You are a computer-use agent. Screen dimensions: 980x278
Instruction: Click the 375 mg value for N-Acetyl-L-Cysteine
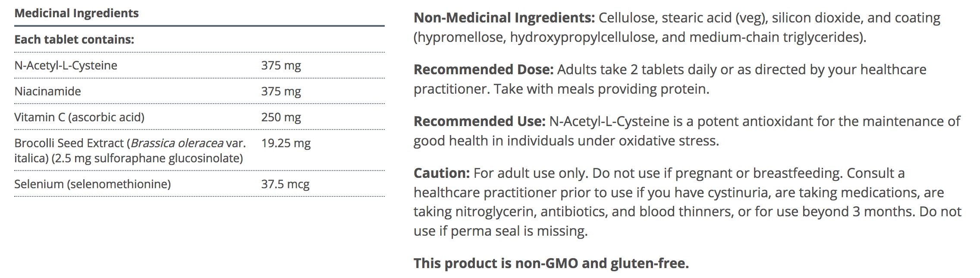coord(281,66)
